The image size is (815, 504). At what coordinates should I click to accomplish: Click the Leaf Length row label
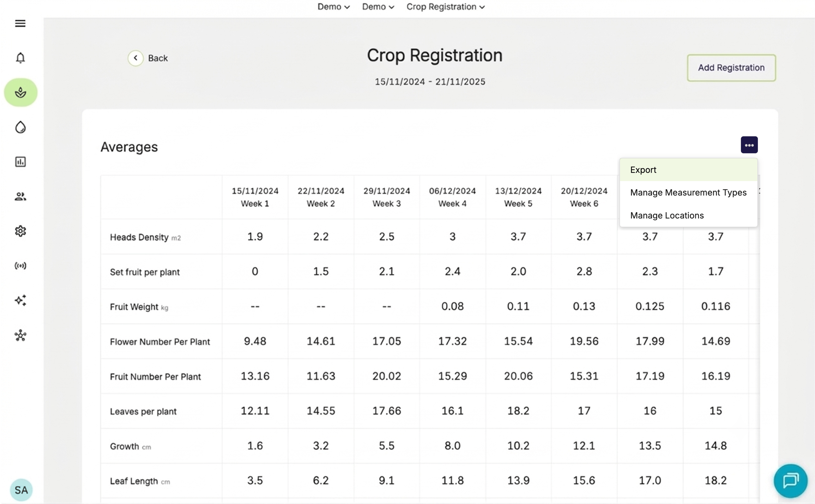pyautogui.click(x=140, y=481)
